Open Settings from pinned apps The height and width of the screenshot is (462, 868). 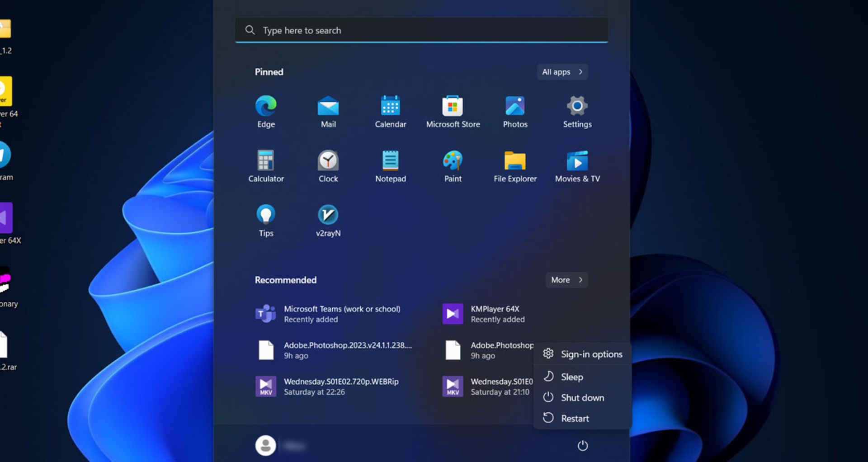point(577,112)
